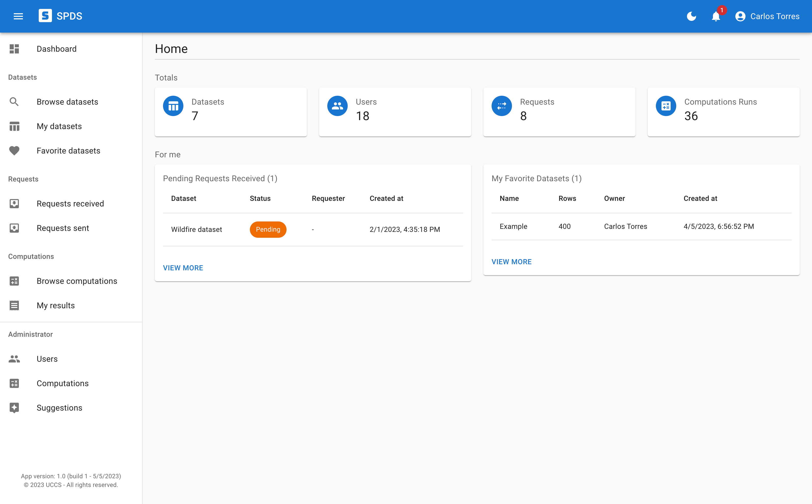Click the orange Pending status chip
Image resolution: width=812 pixels, height=504 pixels.
268,229
